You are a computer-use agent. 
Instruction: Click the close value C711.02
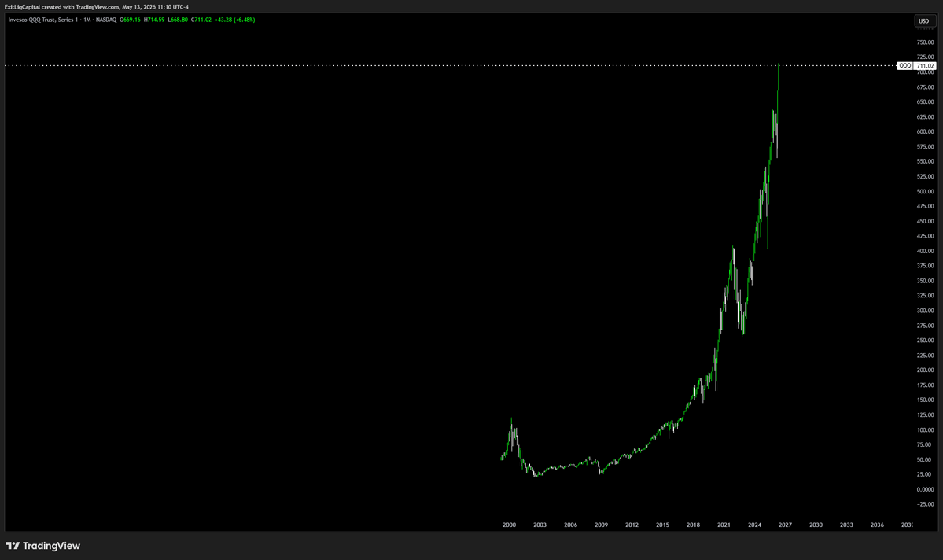(x=201, y=20)
